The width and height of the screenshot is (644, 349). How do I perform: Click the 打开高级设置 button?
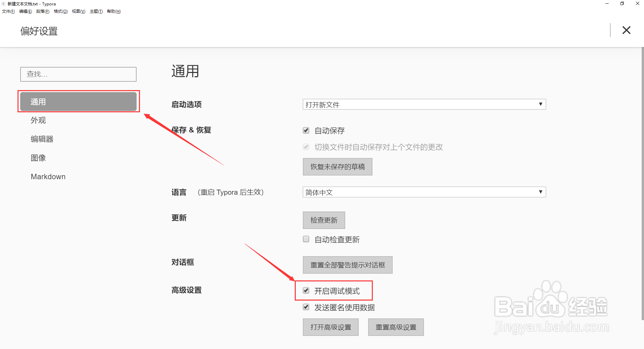tap(331, 327)
